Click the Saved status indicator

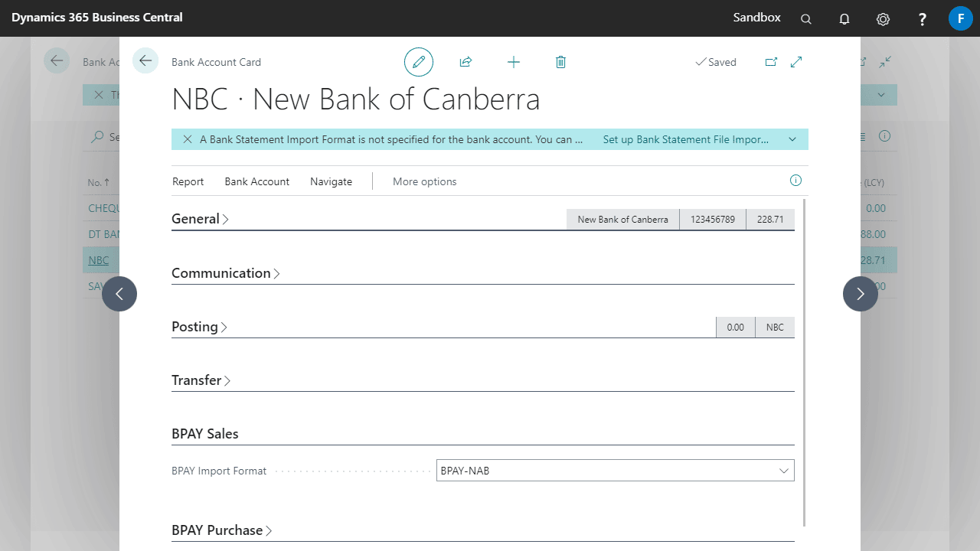point(716,63)
